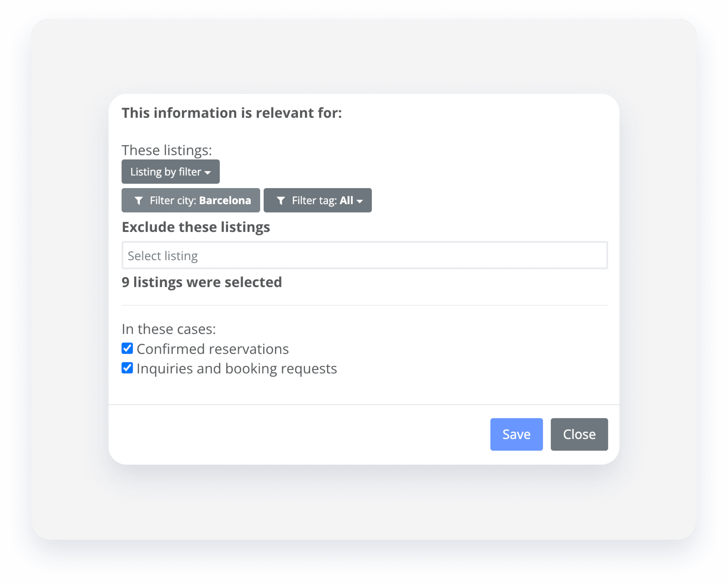Click the funnel icon in Filter tag
The width and height of the screenshot is (728, 584).
click(280, 201)
